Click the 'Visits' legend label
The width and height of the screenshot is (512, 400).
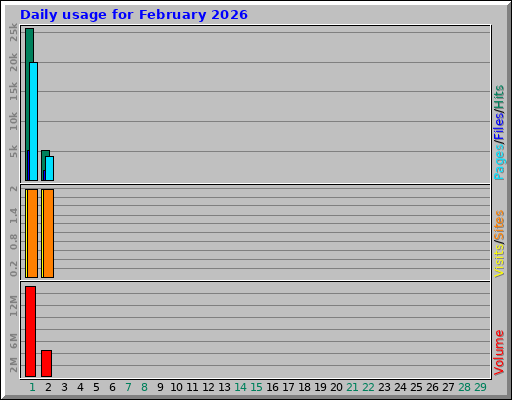[499, 260]
